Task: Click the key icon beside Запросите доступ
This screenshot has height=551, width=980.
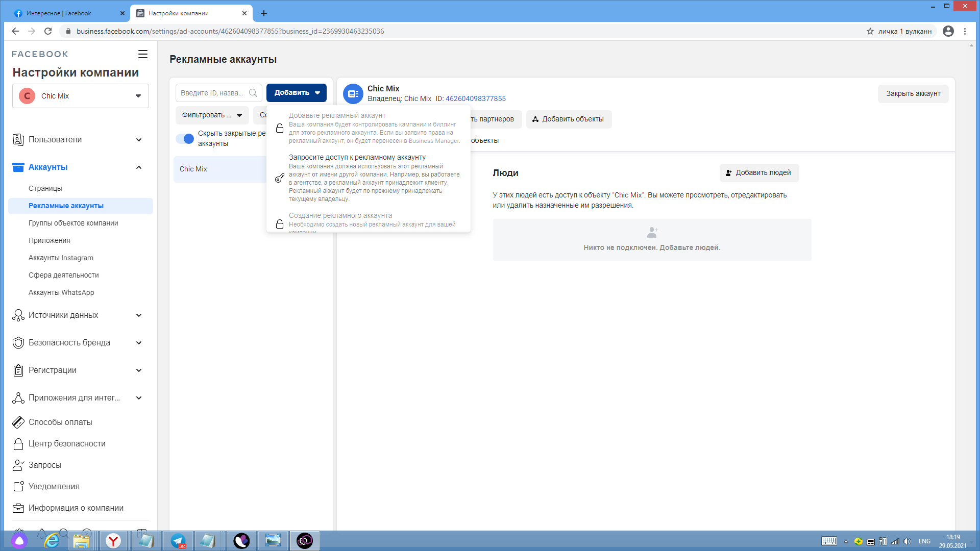Action: (280, 178)
